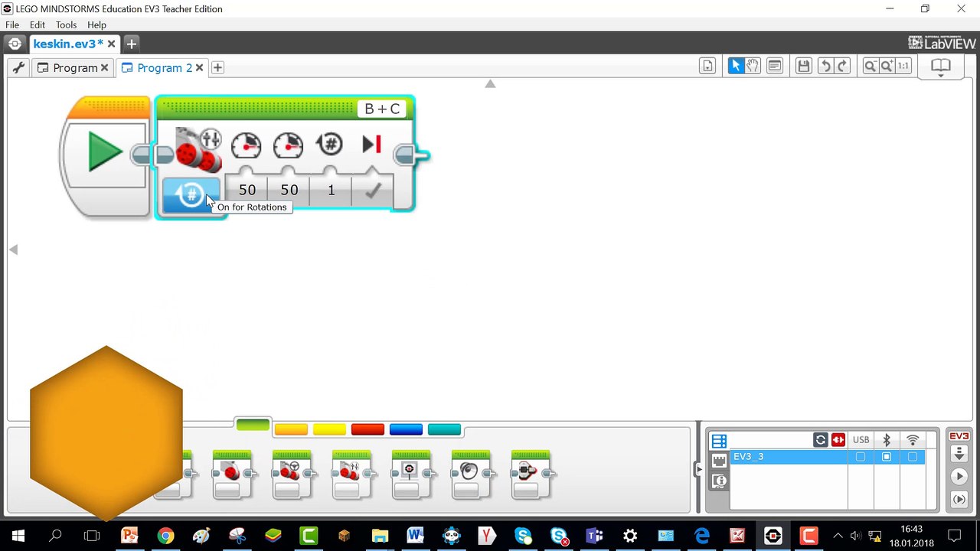Select the Brick Status Light block in the palette
The image size is (980, 551).
pos(531,474)
